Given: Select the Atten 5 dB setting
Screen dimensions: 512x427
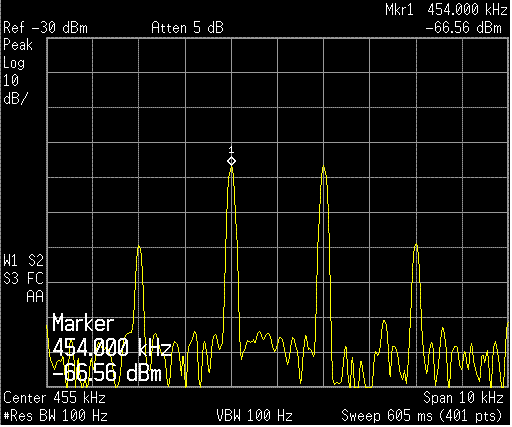Looking at the screenshot, I should point(187,28).
